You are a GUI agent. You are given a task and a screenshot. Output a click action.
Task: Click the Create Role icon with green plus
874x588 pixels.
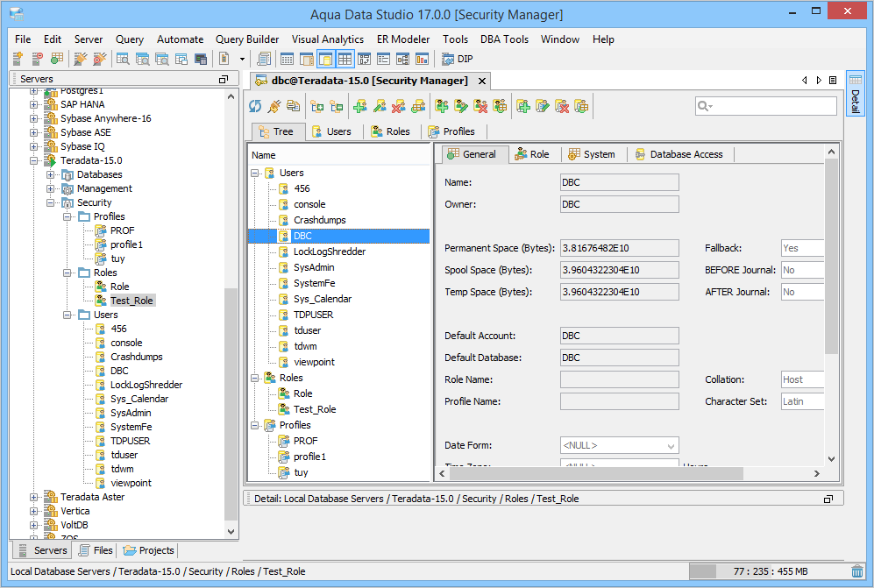442,106
